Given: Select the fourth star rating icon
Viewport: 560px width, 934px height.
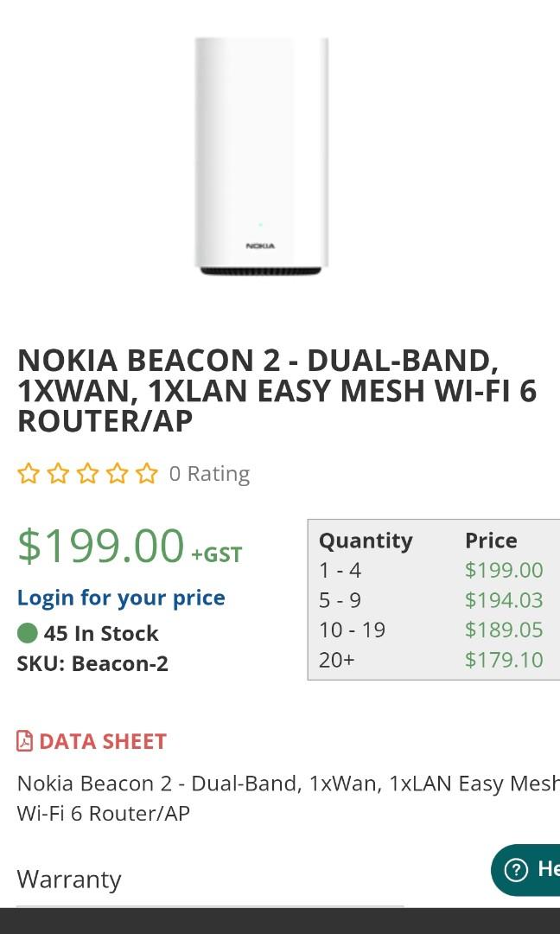Looking at the screenshot, I should tap(117, 472).
